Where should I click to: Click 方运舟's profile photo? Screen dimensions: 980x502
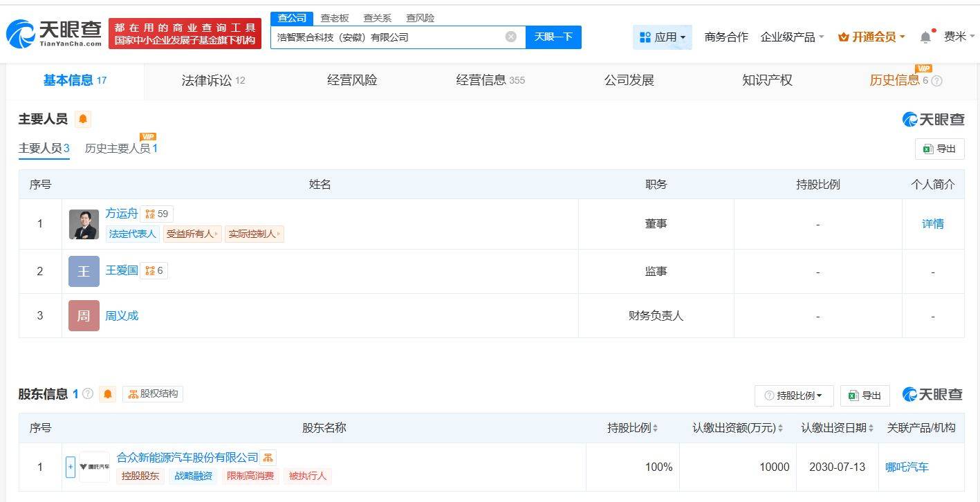84,224
